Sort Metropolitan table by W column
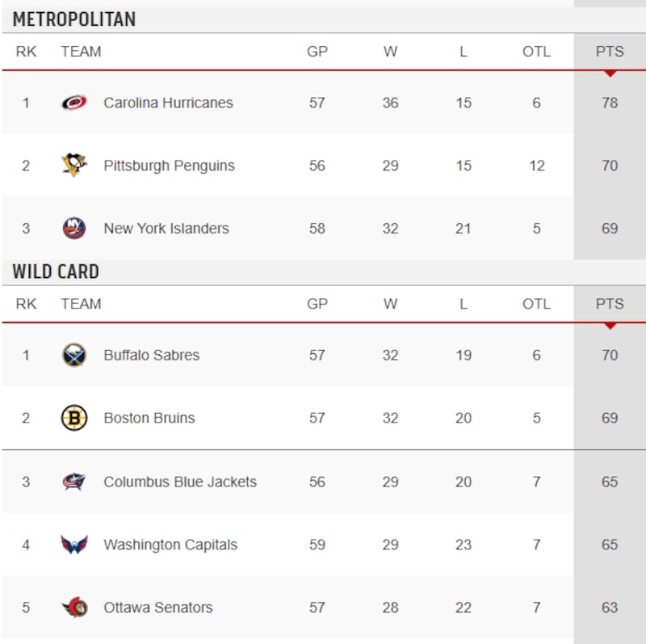Viewport: 646px width, 644px height. (390, 52)
